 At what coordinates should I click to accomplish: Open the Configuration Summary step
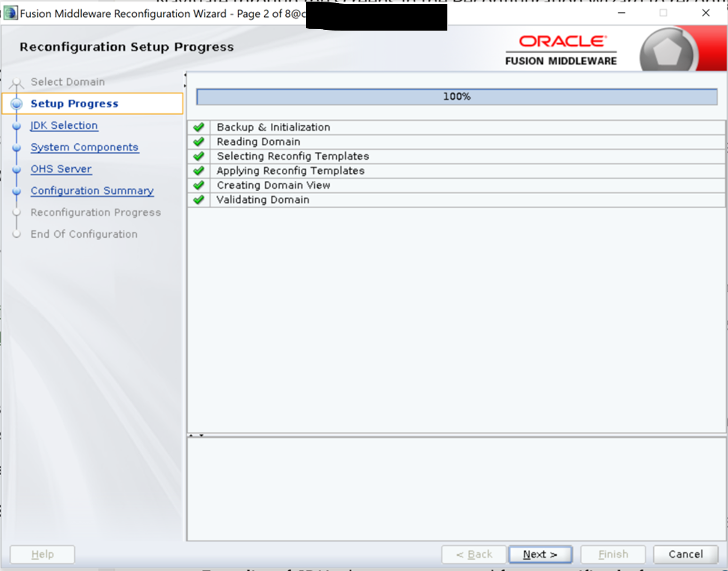(x=92, y=191)
